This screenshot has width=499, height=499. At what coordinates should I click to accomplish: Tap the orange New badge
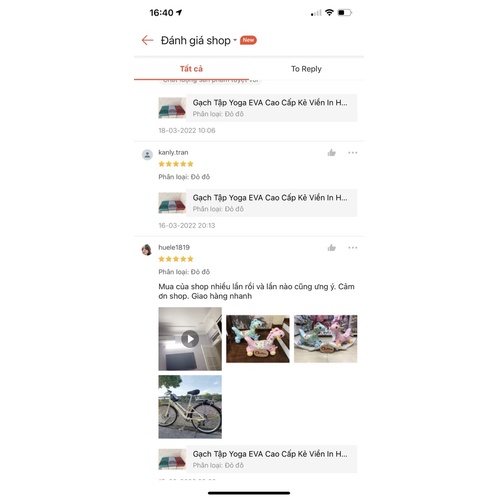coord(248,40)
